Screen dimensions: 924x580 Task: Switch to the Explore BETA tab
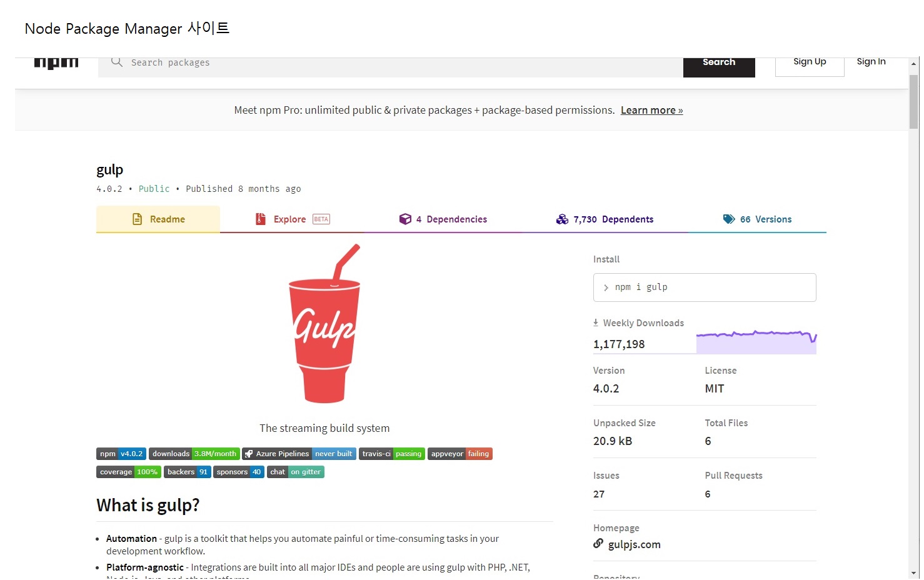(x=292, y=219)
